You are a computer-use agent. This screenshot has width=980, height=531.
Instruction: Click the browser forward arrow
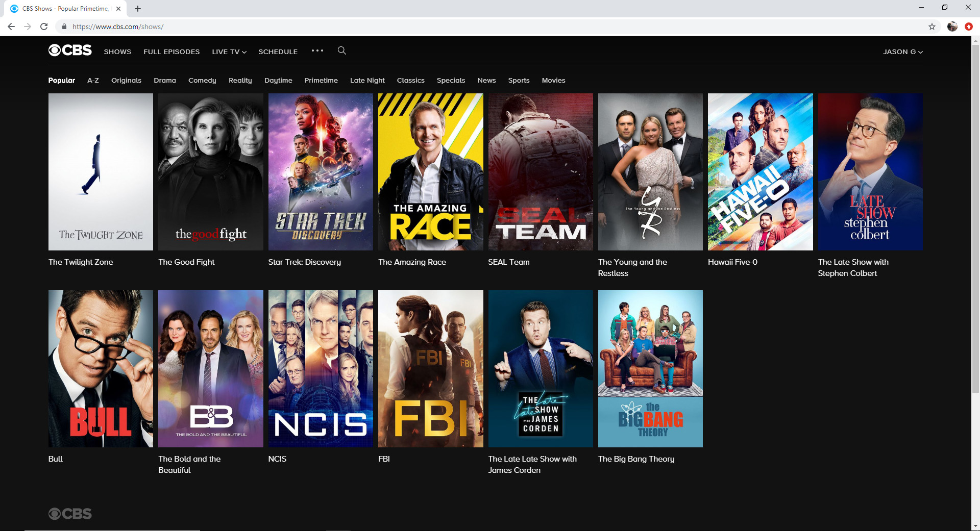28,27
